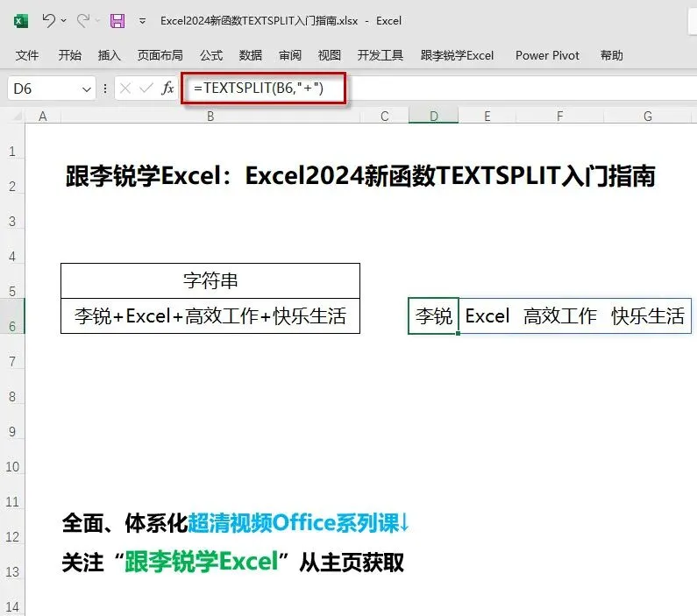This screenshot has height=616, width=697.
Task: Expand the Name Box dropdown arrow
Action: click(87, 89)
